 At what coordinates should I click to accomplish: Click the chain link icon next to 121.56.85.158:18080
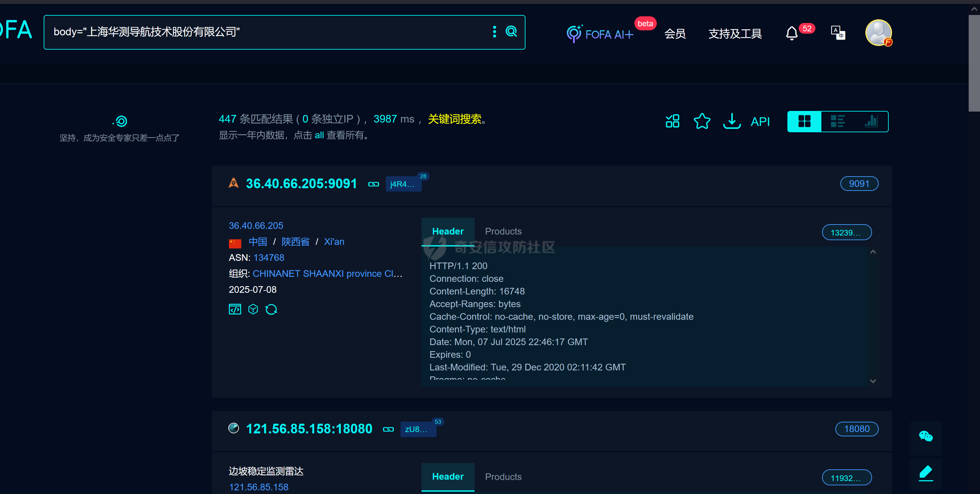point(388,429)
